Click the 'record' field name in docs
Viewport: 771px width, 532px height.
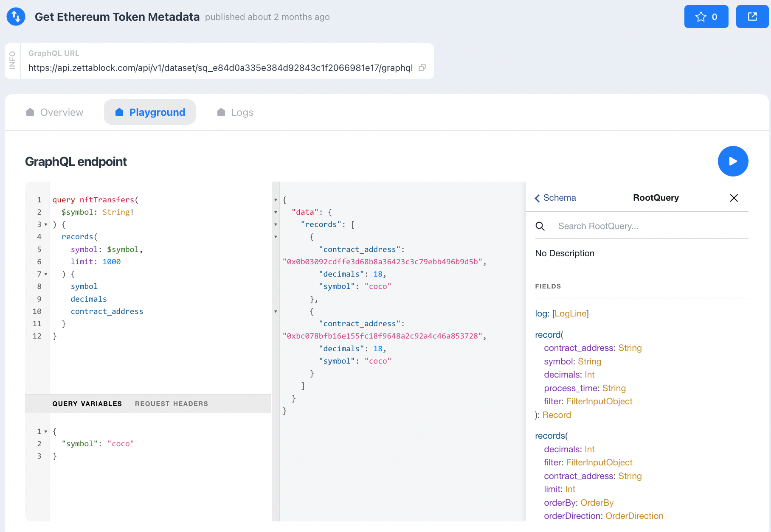click(548, 335)
